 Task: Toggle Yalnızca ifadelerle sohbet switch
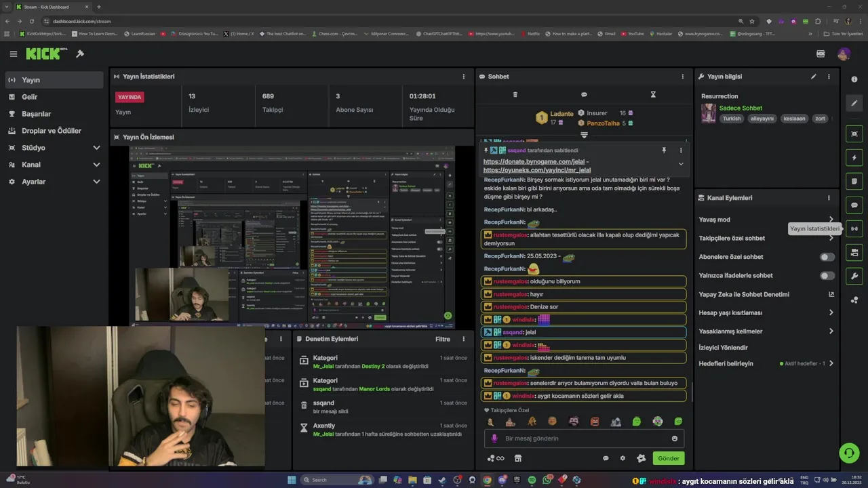point(827,276)
